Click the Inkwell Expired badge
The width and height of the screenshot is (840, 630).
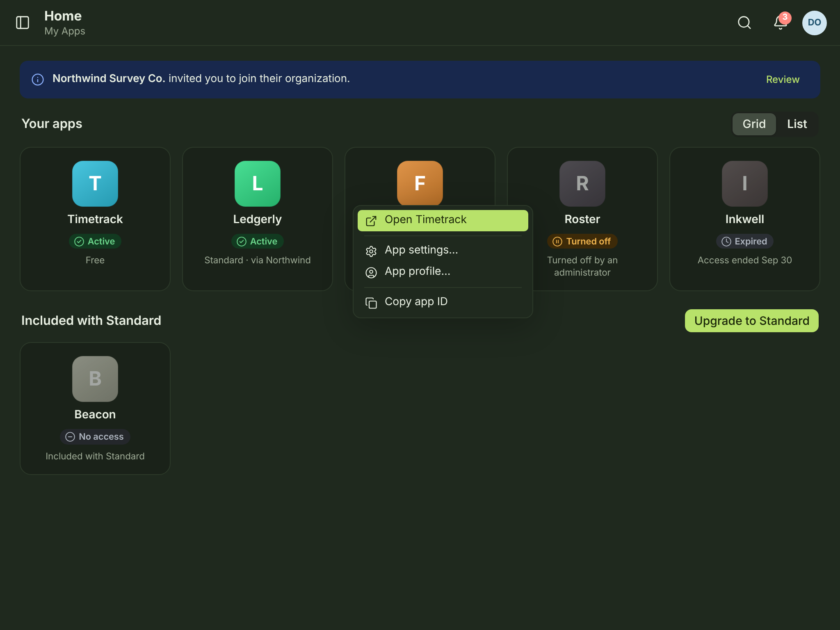[745, 241]
